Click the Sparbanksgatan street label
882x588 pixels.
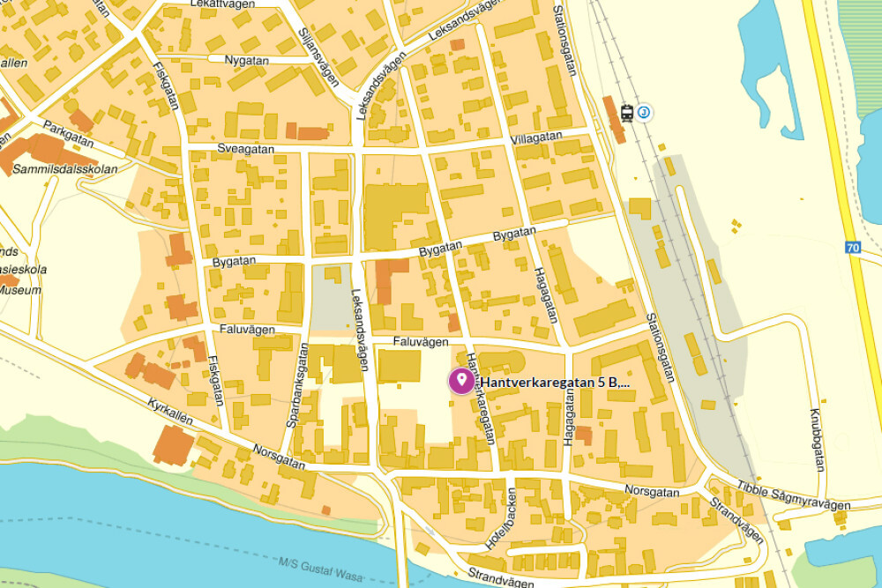click(297, 385)
